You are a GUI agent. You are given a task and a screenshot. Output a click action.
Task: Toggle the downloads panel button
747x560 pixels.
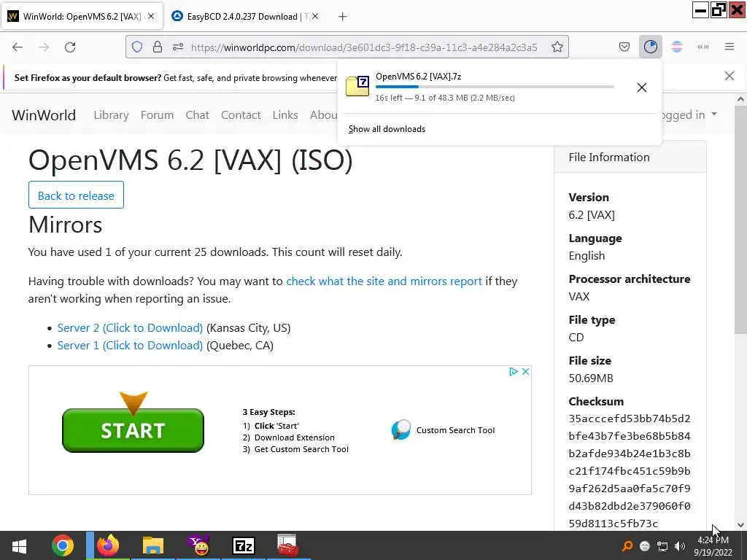pos(650,47)
